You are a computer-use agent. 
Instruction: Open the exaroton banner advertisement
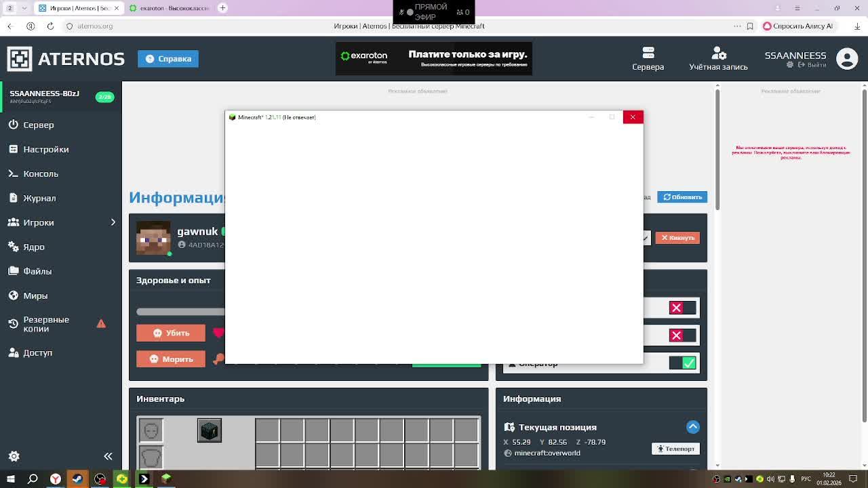point(434,59)
